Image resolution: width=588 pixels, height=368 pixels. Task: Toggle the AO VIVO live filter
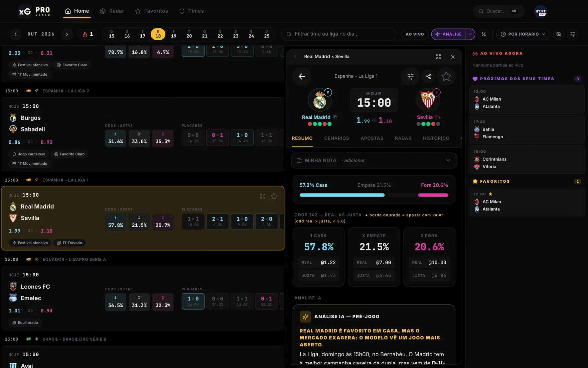pyautogui.click(x=415, y=34)
